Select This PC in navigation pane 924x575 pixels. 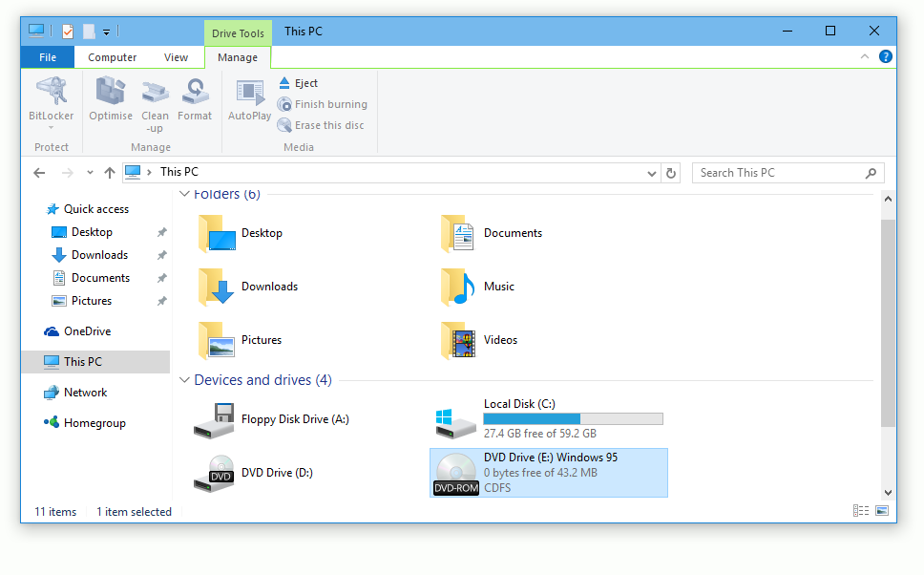(95, 362)
